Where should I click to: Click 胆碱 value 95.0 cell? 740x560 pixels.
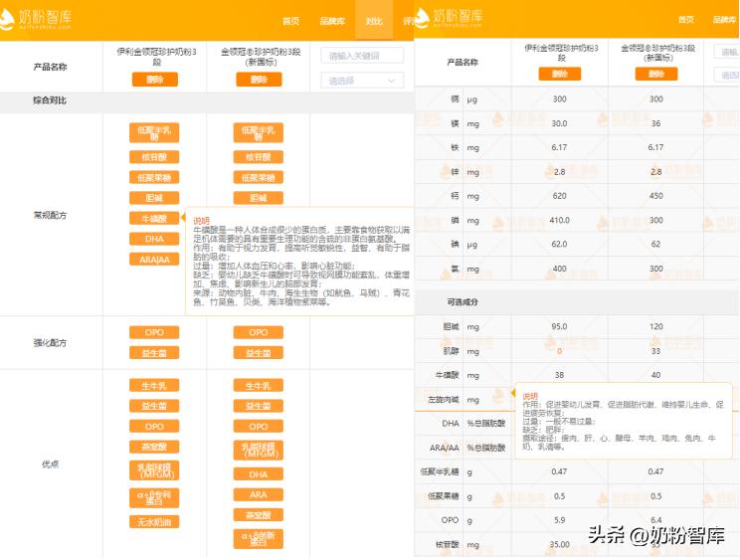[x=560, y=326]
